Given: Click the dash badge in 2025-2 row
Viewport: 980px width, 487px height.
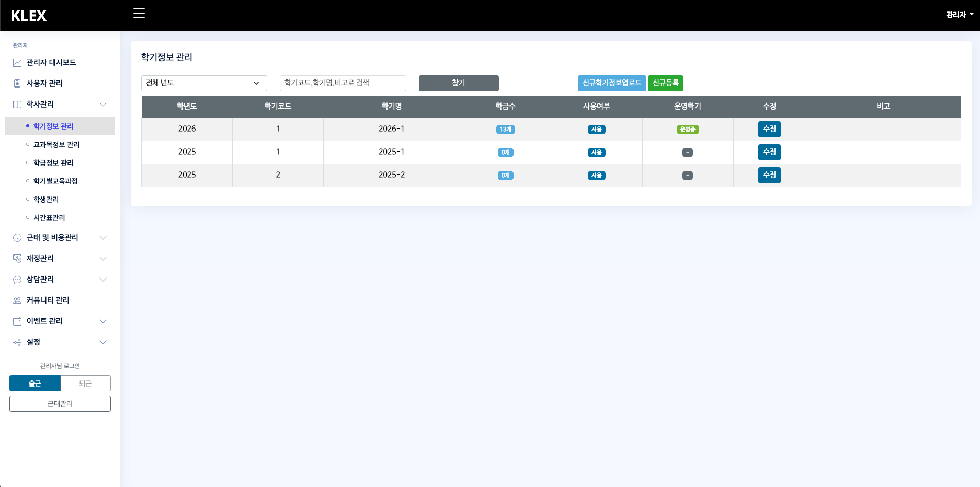Looking at the screenshot, I should point(687,176).
